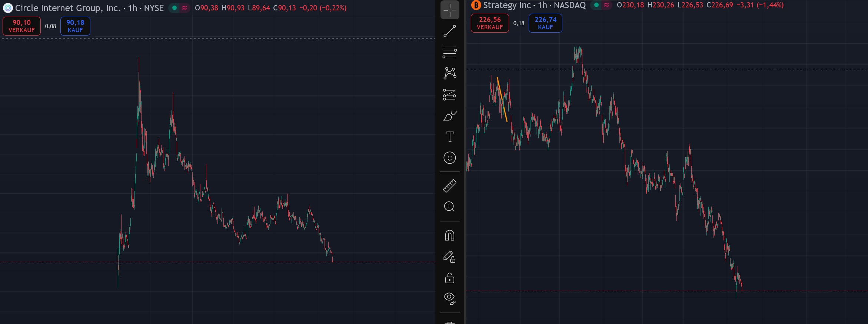Click the Strategy Inc bitcoin logo icon
868x324 pixels.
(x=476, y=5)
